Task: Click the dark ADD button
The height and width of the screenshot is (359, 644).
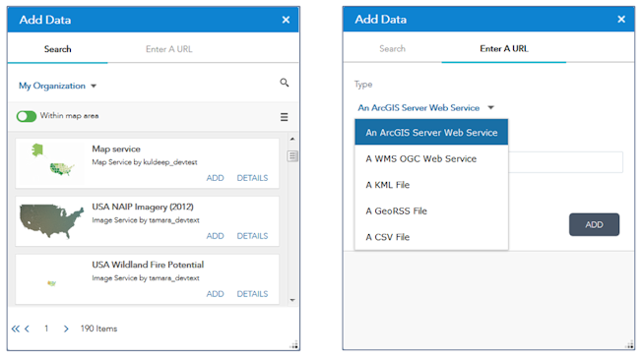Action: click(x=594, y=225)
